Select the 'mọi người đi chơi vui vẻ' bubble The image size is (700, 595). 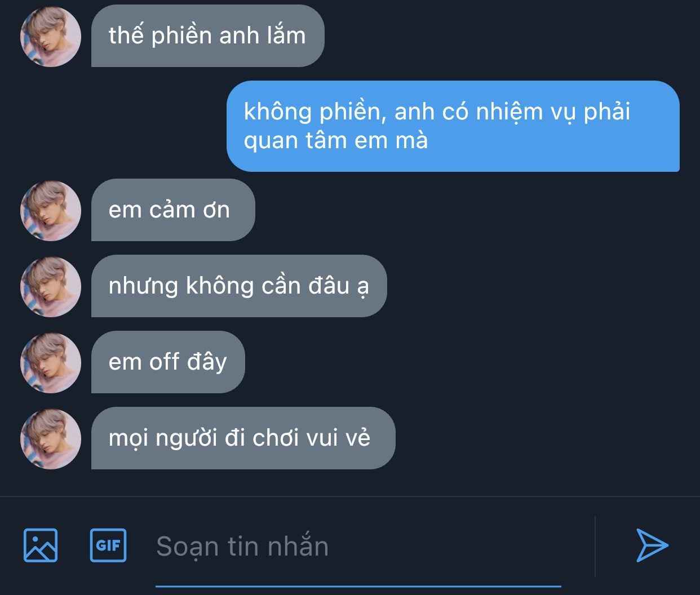[243, 438]
